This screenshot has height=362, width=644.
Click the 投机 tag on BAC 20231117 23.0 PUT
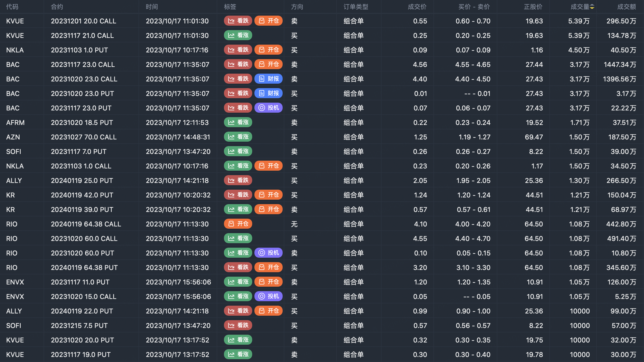coord(268,108)
